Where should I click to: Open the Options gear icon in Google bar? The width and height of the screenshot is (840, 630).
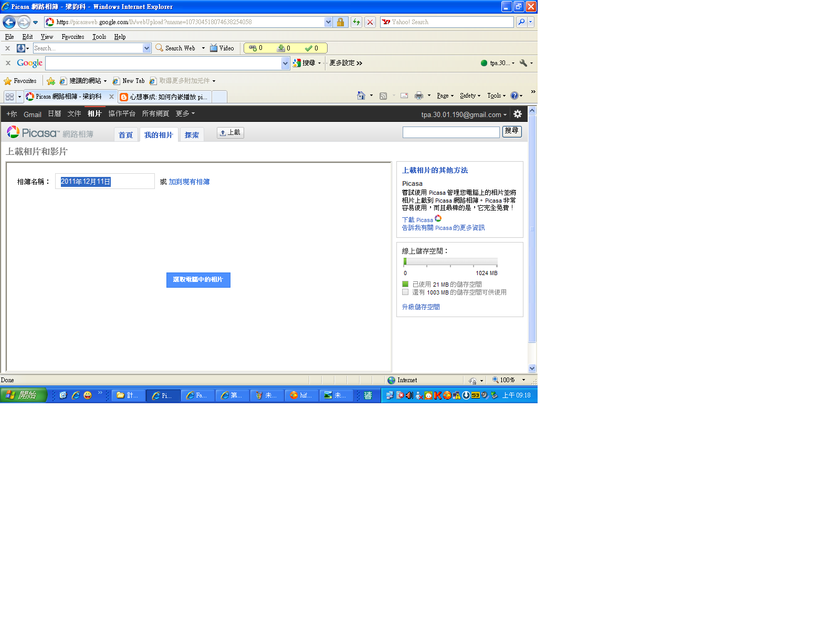(x=518, y=114)
